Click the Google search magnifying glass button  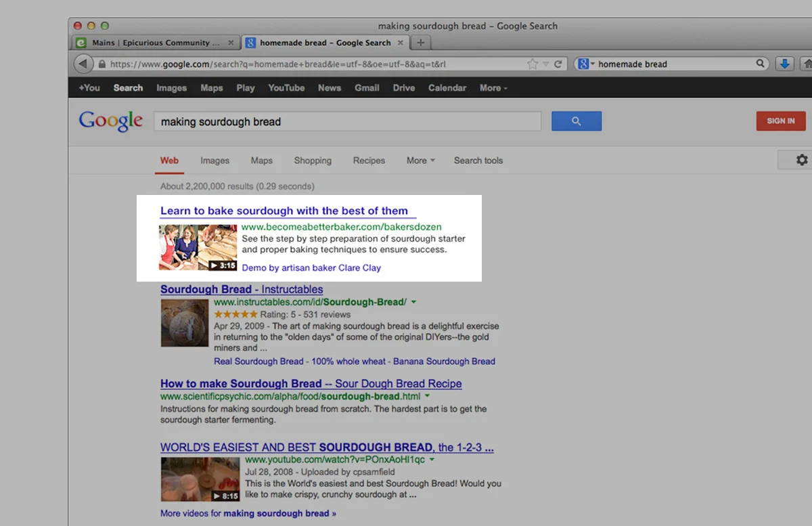pyautogui.click(x=576, y=120)
